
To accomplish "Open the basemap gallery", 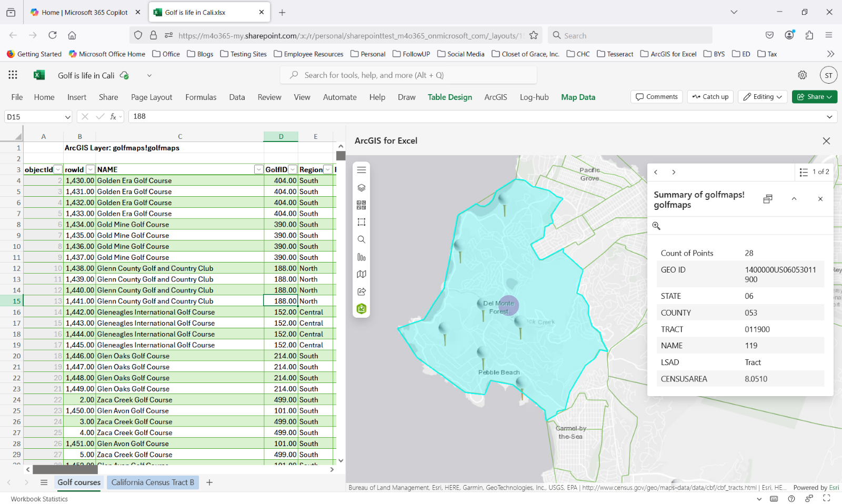I will 362,205.
